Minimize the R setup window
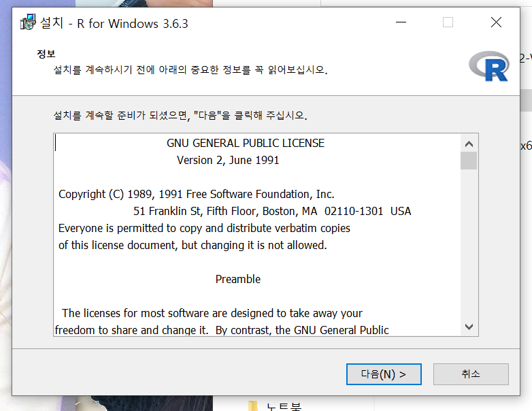The height and width of the screenshot is (411, 532). (401, 22)
